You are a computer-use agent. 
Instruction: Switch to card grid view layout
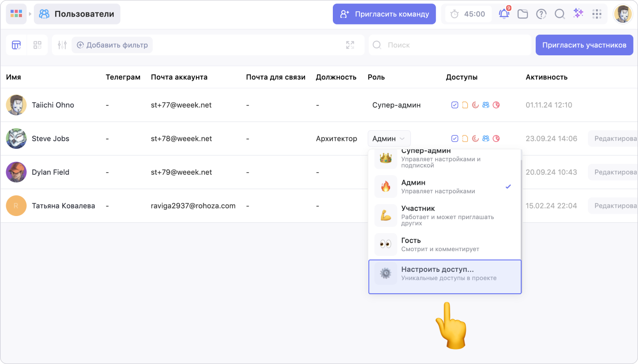coord(37,45)
